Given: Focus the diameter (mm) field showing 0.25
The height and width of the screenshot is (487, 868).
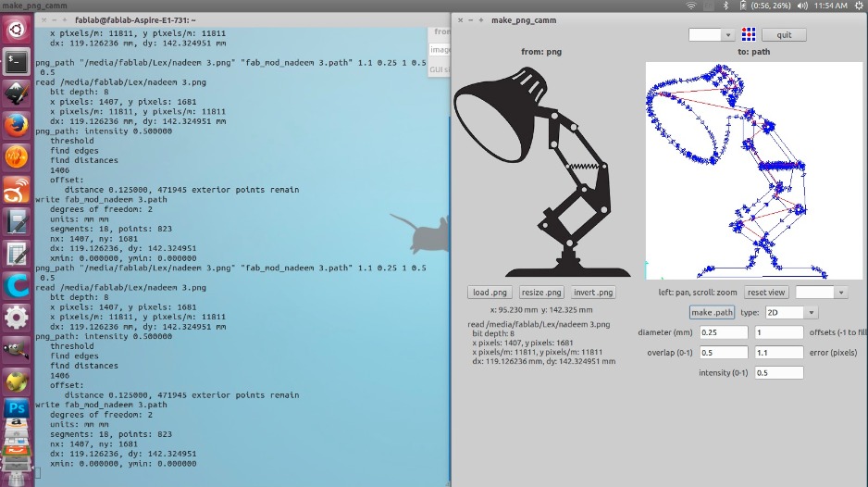Looking at the screenshot, I should (724, 332).
